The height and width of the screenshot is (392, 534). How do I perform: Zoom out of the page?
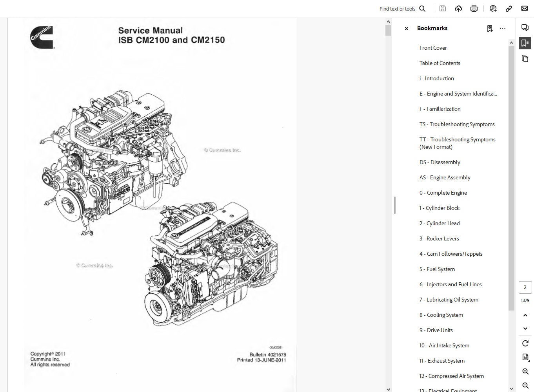pos(525,385)
